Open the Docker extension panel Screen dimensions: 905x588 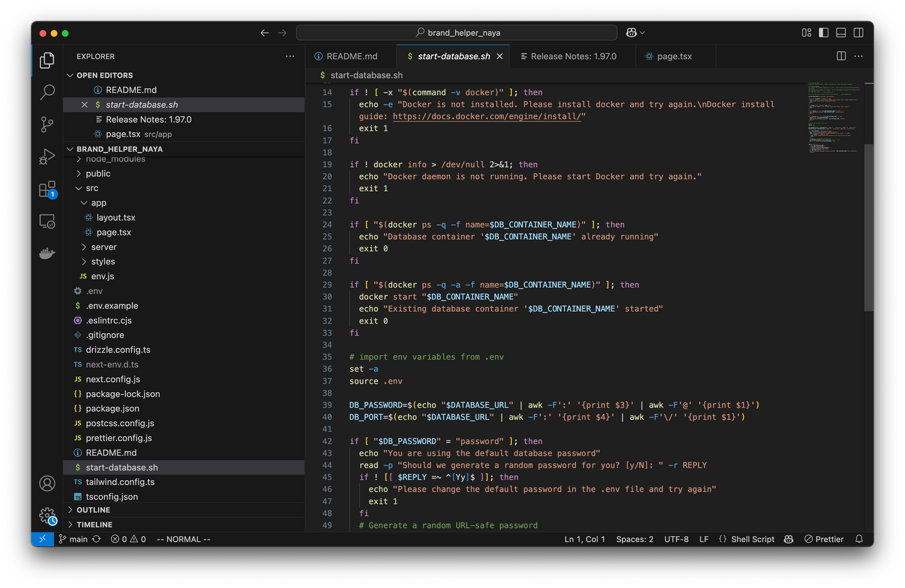[x=46, y=253]
